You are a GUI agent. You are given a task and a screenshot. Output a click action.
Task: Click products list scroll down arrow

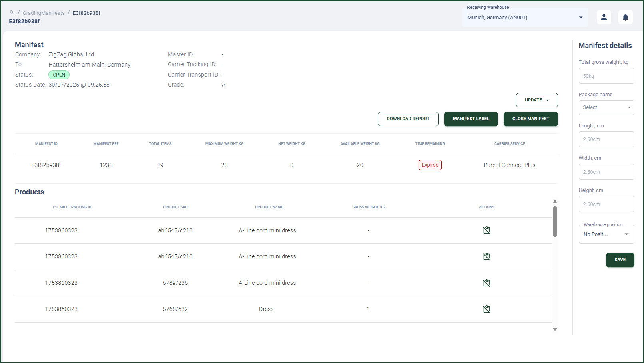pyautogui.click(x=555, y=329)
